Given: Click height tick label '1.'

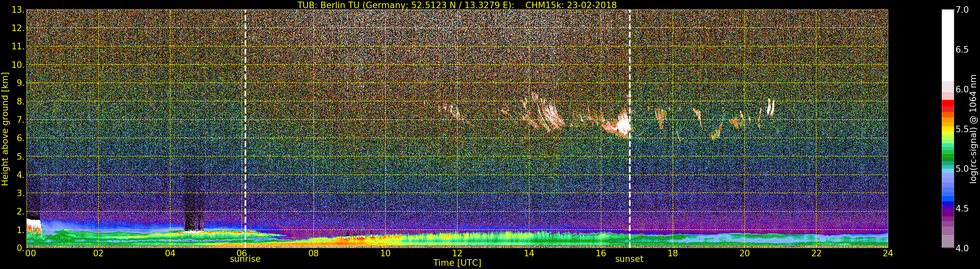Looking at the screenshot, I should click(20, 229).
